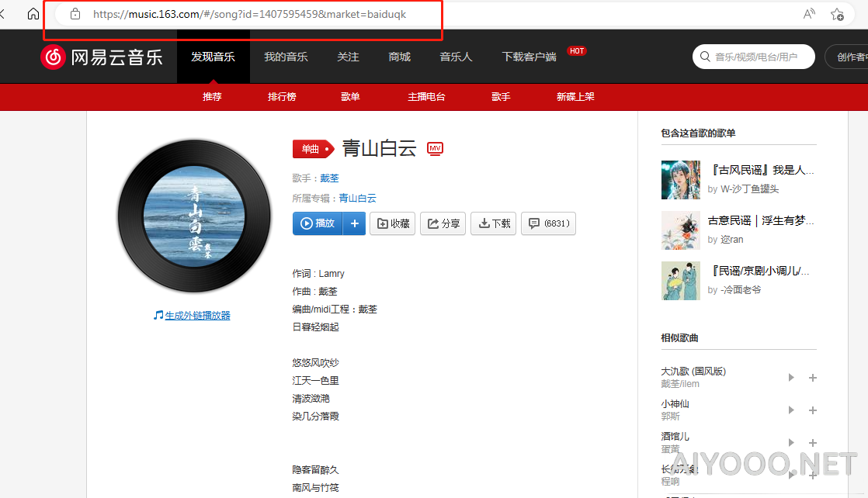The image size is (868, 498).
Task: Add song to playlist with plus button
Action: pyautogui.click(x=354, y=223)
